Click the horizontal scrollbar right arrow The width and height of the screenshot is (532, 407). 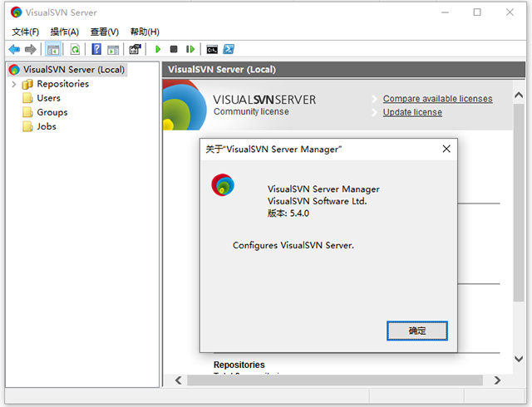point(497,380)
